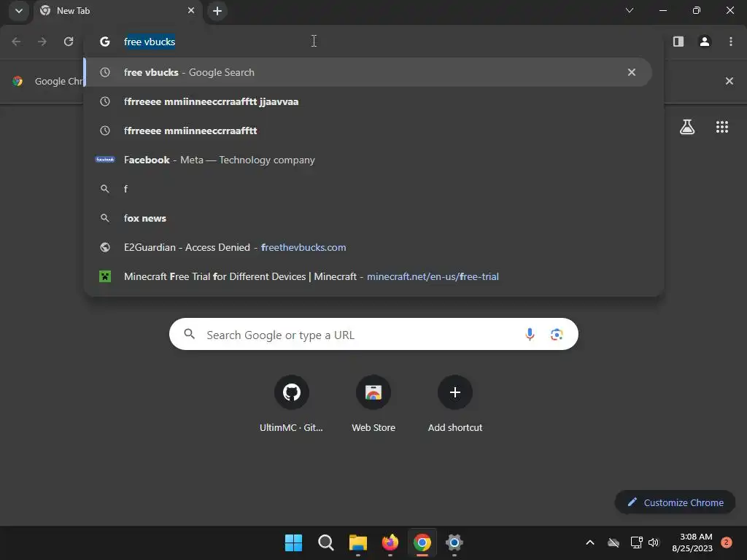Open Settings from the taskbar
The image size is (747, 560).
[x=454, y=542]
